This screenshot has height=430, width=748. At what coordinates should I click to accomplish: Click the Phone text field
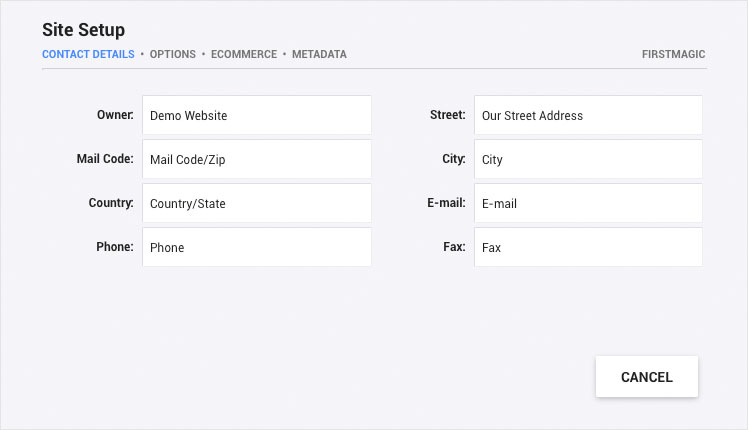click(257, 247)
